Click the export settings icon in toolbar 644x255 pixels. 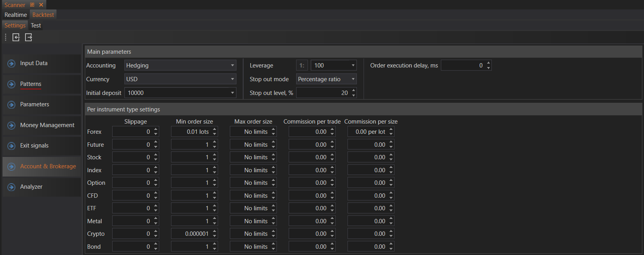[x=29, y=37]
